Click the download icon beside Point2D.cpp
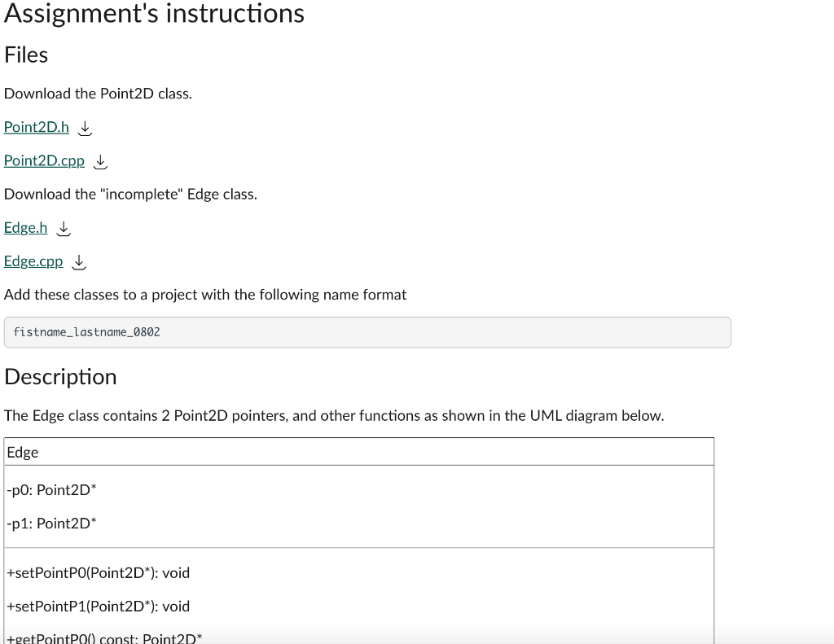This screenshot has width=834, height=644. pos(99,162)
